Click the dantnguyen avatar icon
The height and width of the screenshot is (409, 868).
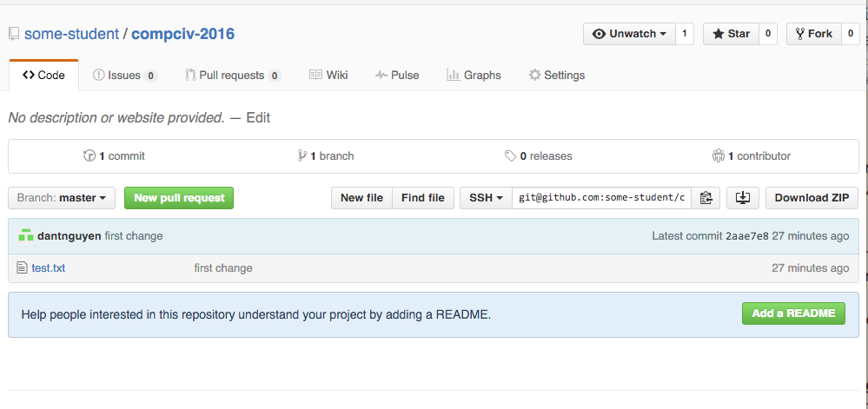pos(26,235)
